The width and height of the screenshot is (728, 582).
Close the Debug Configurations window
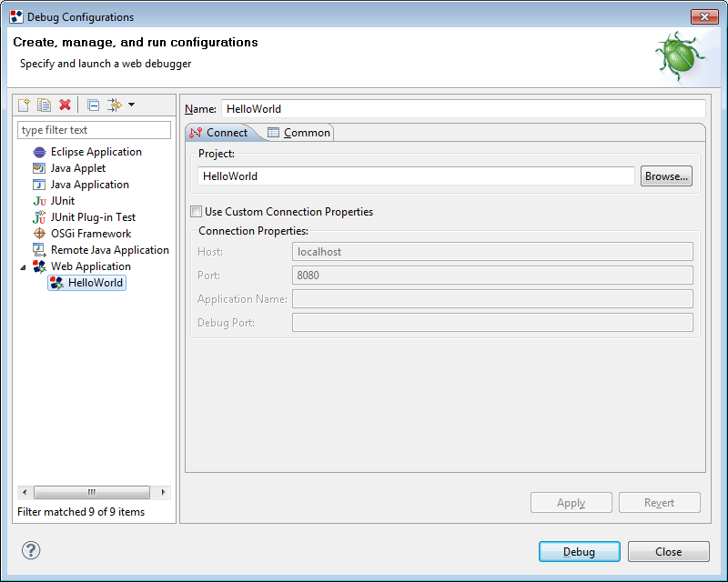704,16
